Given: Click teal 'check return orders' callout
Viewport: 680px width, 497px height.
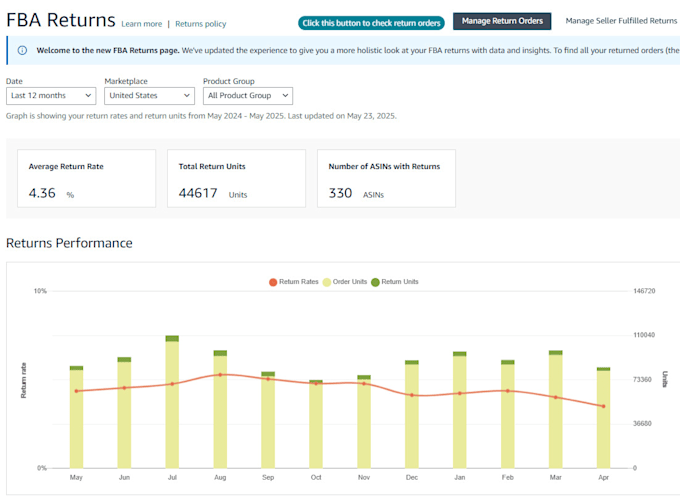Looking at the screenshot, I should pyautogui.click(x=371, y=23).
